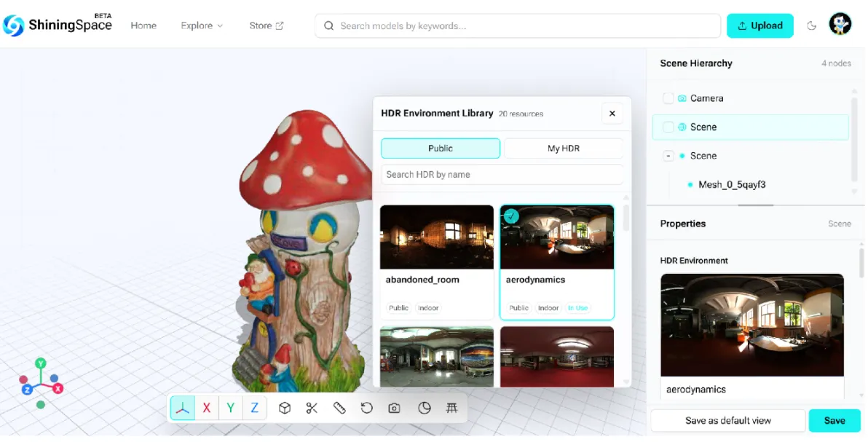Click the Z handle on orientation gizmo

[26, 390]
